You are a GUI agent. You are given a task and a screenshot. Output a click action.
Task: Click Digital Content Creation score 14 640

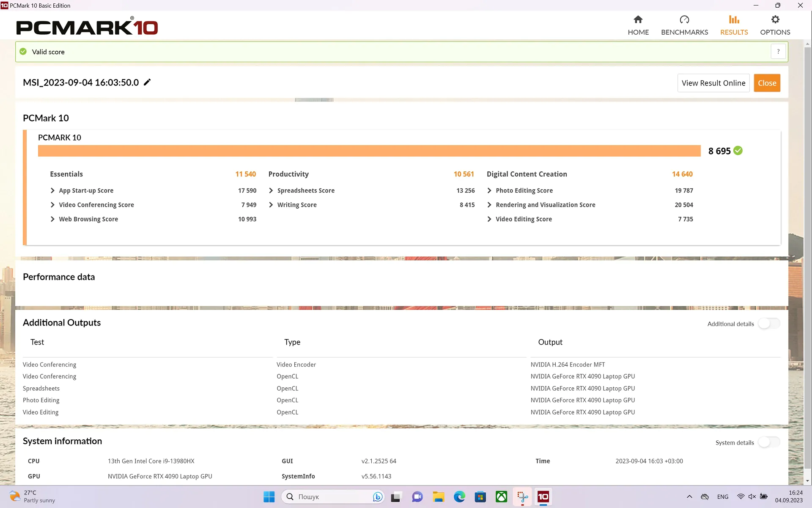[682, 174]
